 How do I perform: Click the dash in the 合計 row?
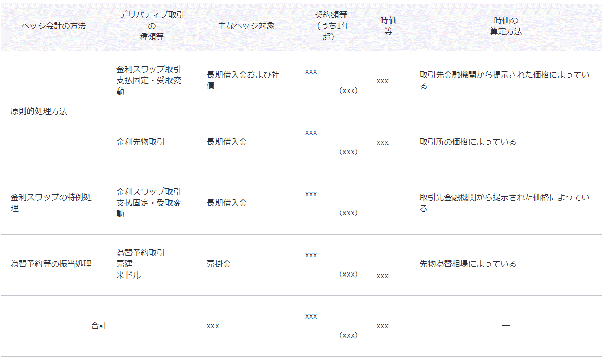click(x=505, y=325)
